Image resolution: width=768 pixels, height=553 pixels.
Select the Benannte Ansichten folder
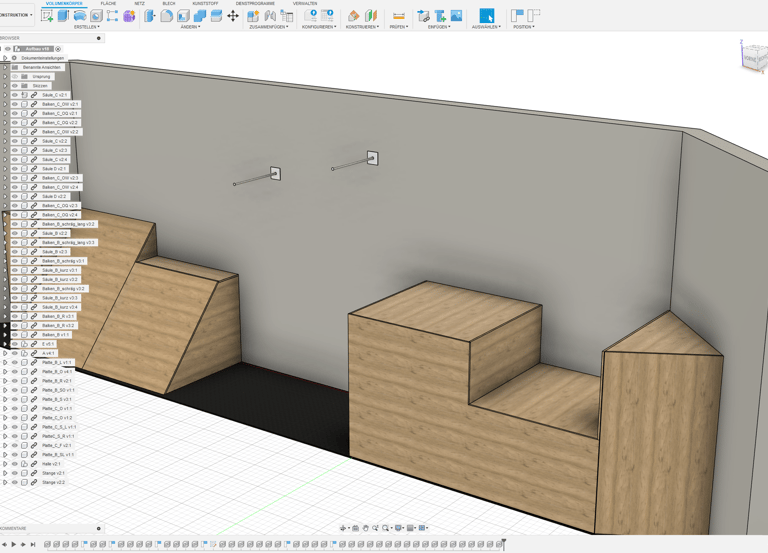click(x=41, y=67)
